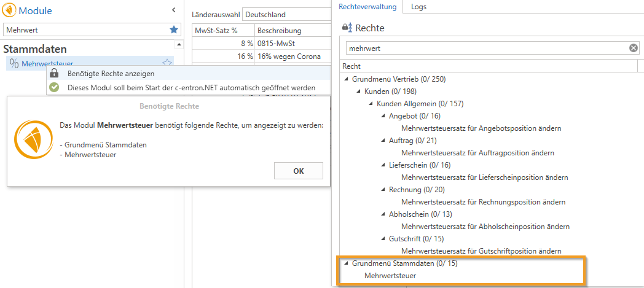Switch to the Logs tab
644x288 pixels.
tap(418, 7)
